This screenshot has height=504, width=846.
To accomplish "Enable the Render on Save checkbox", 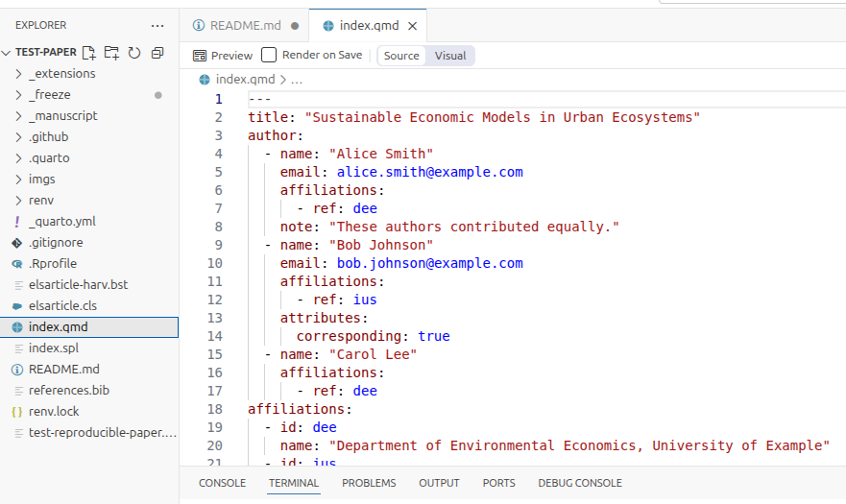I will [269, 56].
